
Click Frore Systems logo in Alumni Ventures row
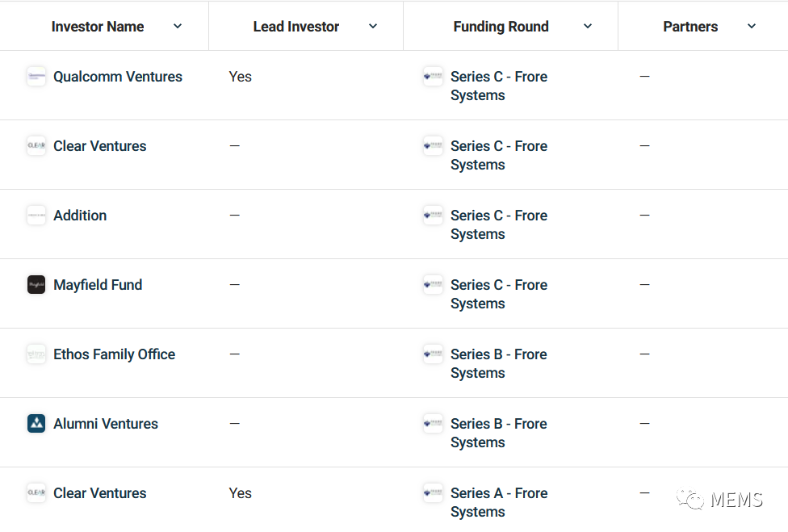pyautogui.click(x=434, y=424)
